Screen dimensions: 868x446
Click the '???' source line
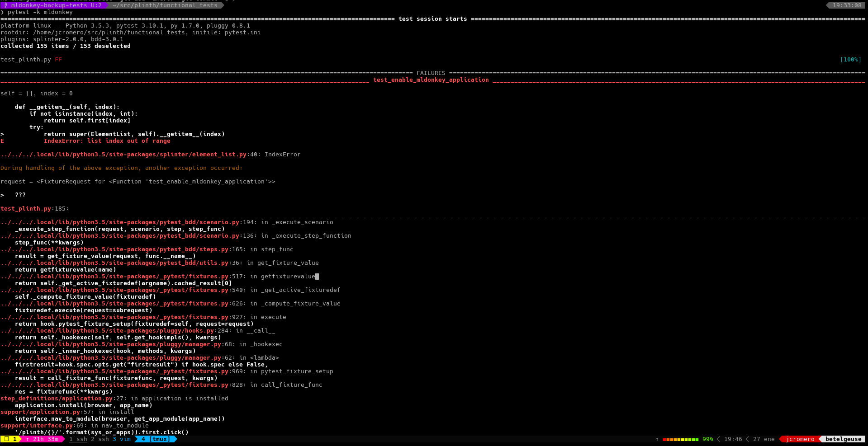point(20,195)
